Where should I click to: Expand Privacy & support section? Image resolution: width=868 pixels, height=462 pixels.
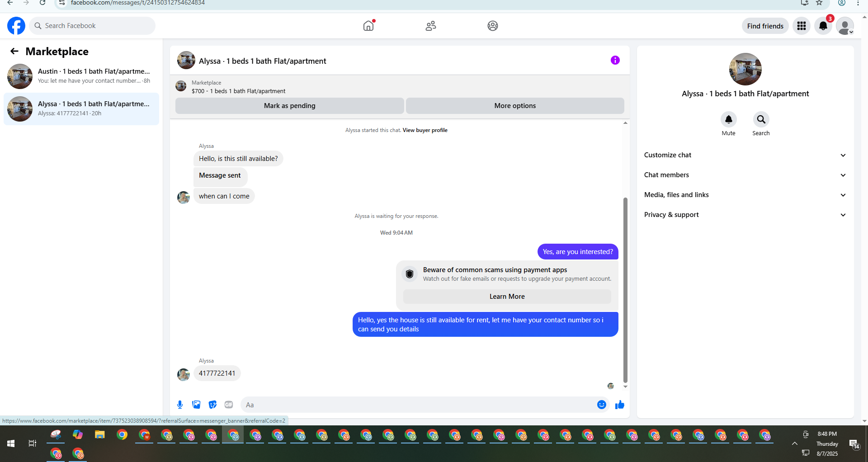745,215
